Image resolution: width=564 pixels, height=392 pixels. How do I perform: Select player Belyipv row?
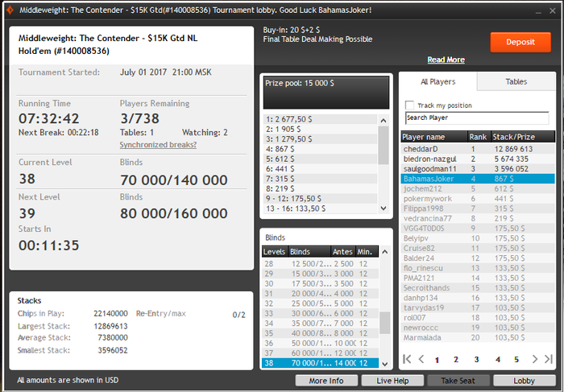[478, 238]
